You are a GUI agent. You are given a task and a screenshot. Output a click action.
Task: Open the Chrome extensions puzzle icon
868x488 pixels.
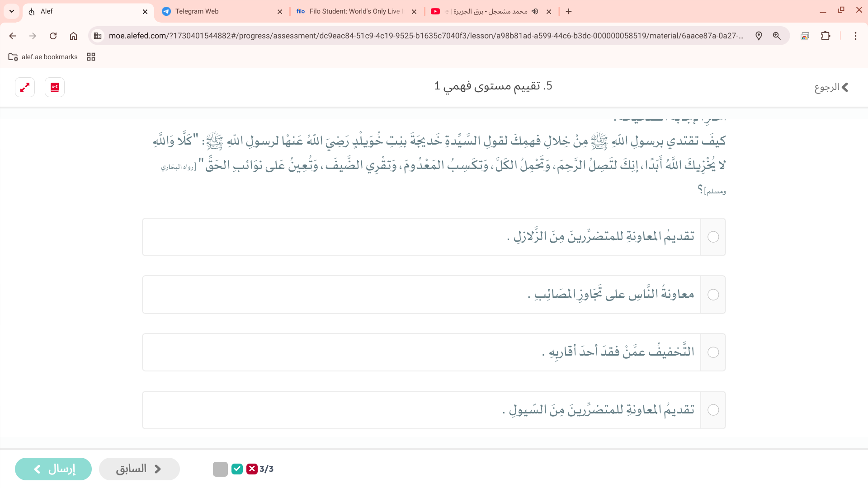click(x=826, y=36)
